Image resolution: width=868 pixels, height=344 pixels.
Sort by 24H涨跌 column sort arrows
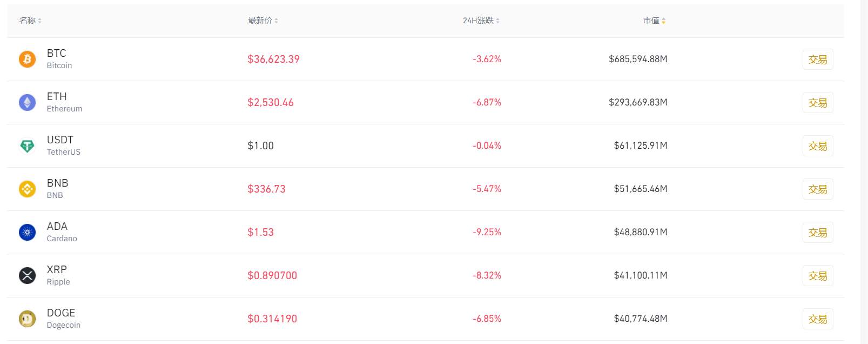[x=497, y=21]
